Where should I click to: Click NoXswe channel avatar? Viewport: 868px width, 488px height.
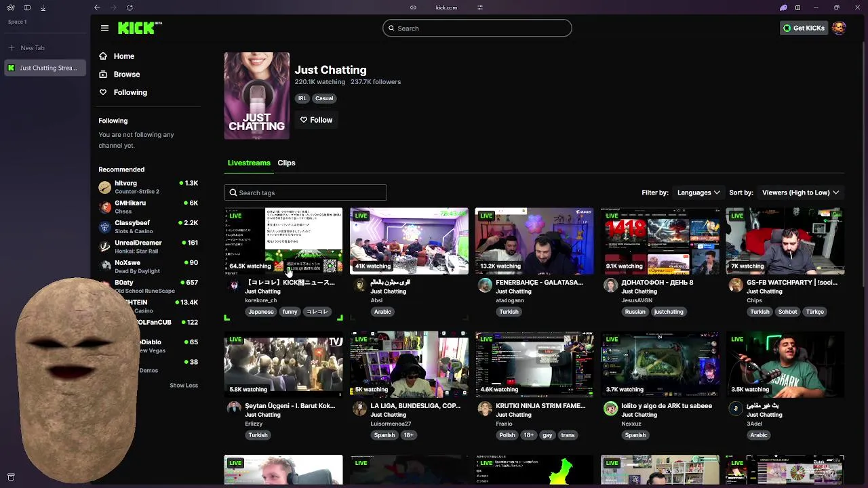[x=104, y=266]
